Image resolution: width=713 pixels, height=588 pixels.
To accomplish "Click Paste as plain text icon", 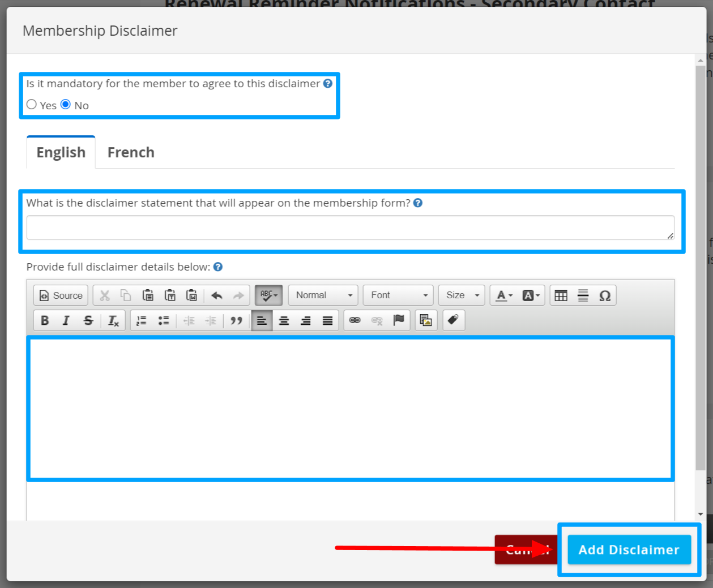I will (170, 295).
